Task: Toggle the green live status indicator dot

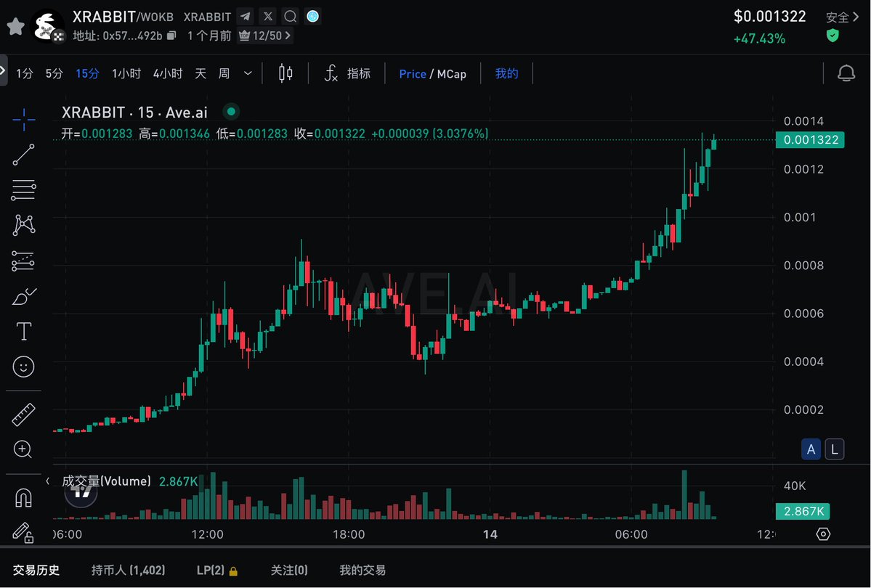Action: click(231, 112)
